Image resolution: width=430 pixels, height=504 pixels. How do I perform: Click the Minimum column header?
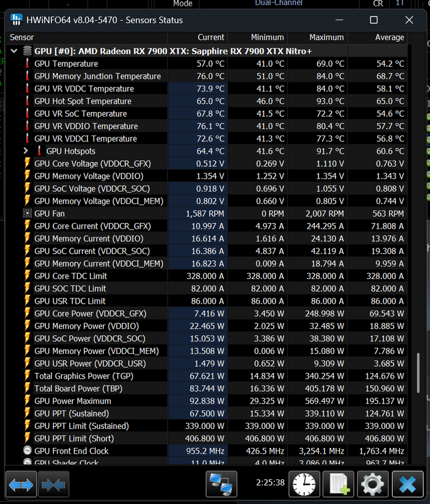click(x=257, y=37)
